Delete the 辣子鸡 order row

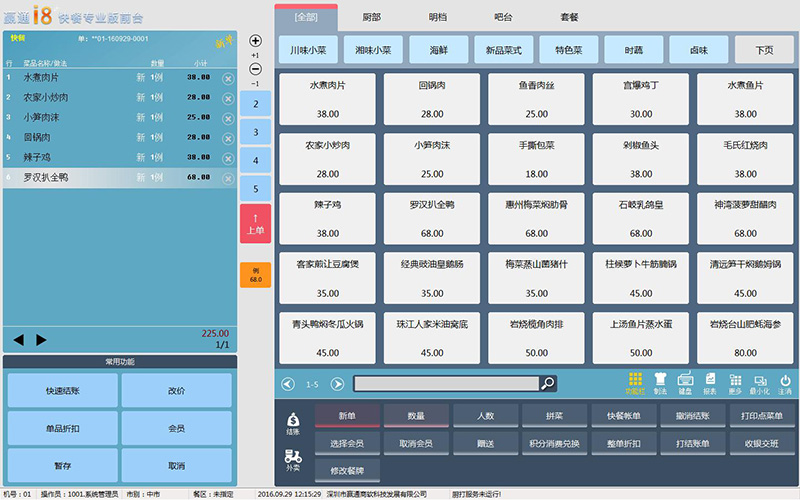(x=227, y=157)
